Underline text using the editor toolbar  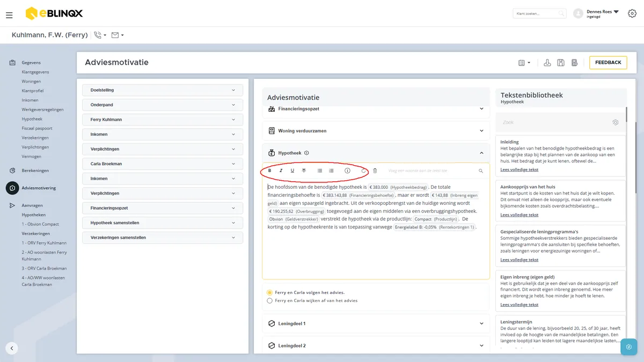[x=292, y=171]
